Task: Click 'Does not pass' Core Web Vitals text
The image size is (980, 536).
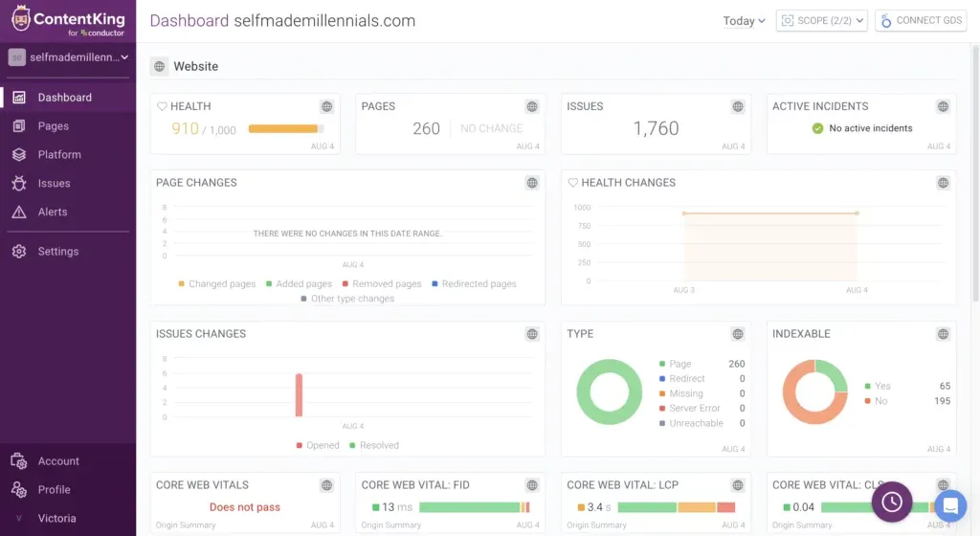Action: pos(245,508)
